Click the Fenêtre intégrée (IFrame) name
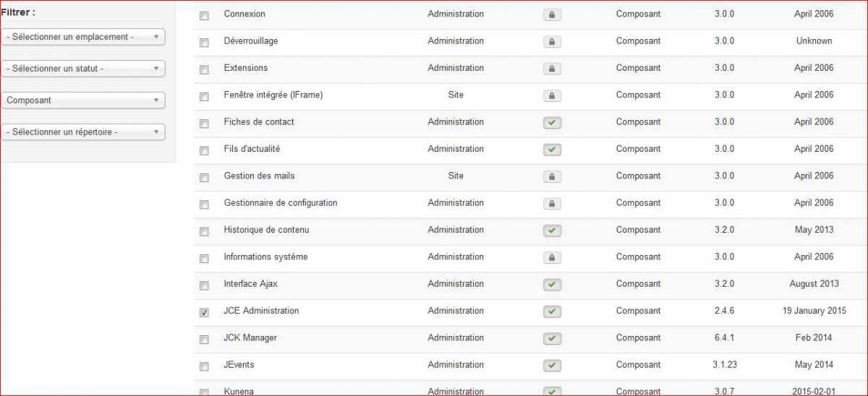 pyautogui.click(x=273, y=95)
